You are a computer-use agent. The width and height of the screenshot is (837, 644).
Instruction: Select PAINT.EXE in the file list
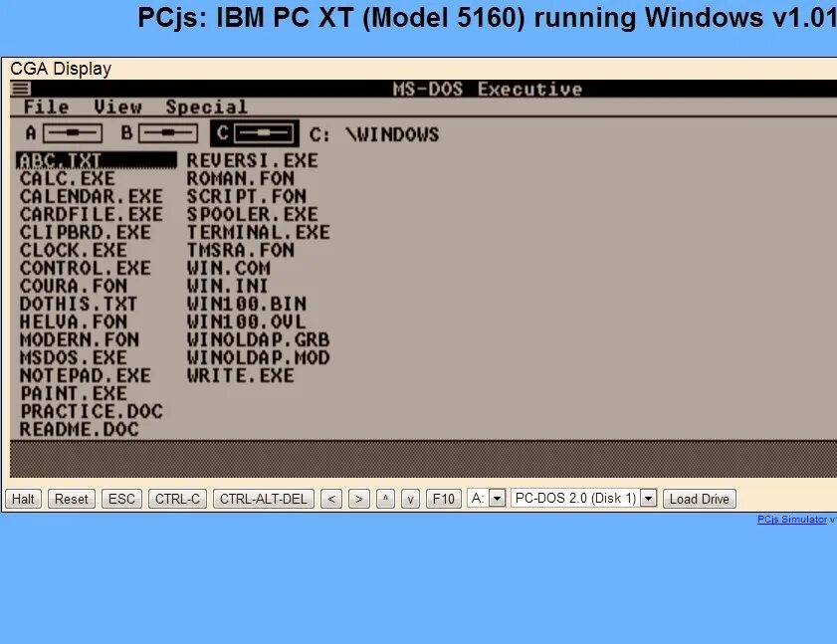[74, 393]
